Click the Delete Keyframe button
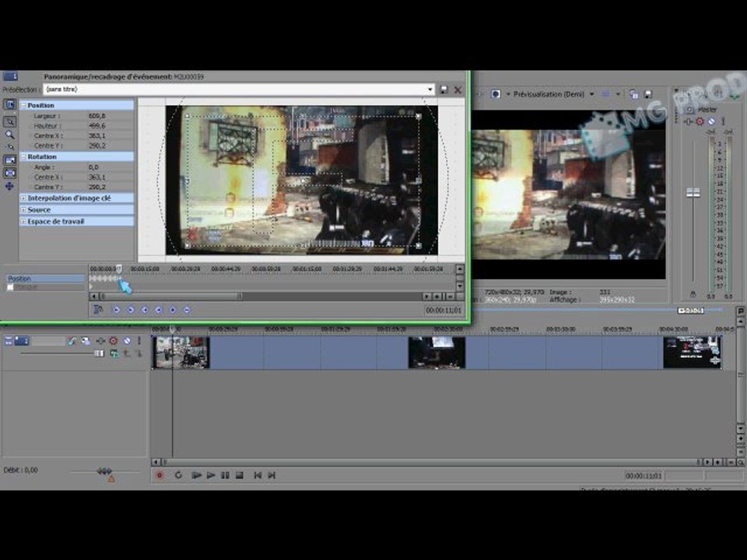 [187, 310]
